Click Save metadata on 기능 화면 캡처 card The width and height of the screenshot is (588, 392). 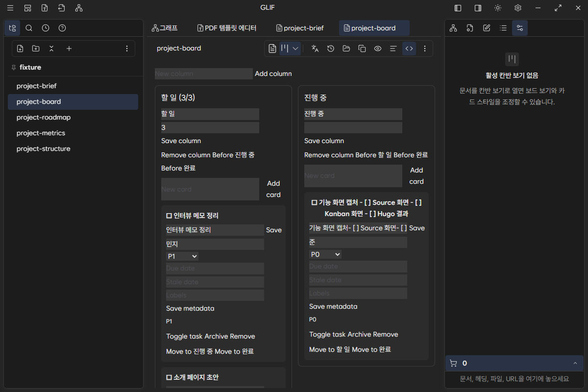pyautogui.click(x=333, y=307)
